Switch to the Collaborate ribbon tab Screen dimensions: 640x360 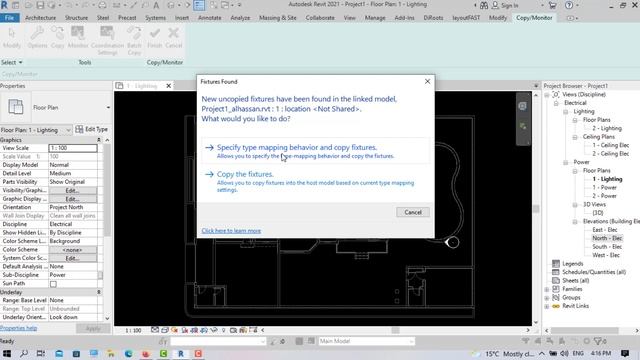320,18
